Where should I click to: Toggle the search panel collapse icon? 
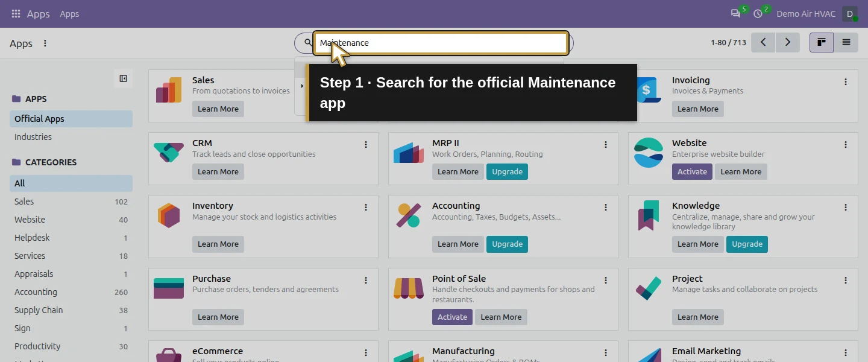[x=123, y=78]
